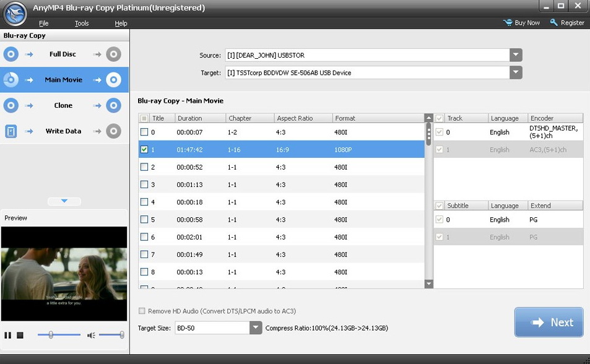Click the Main Movie source disc icon
This screenshot has height=364, width=590.
(11, 80)
